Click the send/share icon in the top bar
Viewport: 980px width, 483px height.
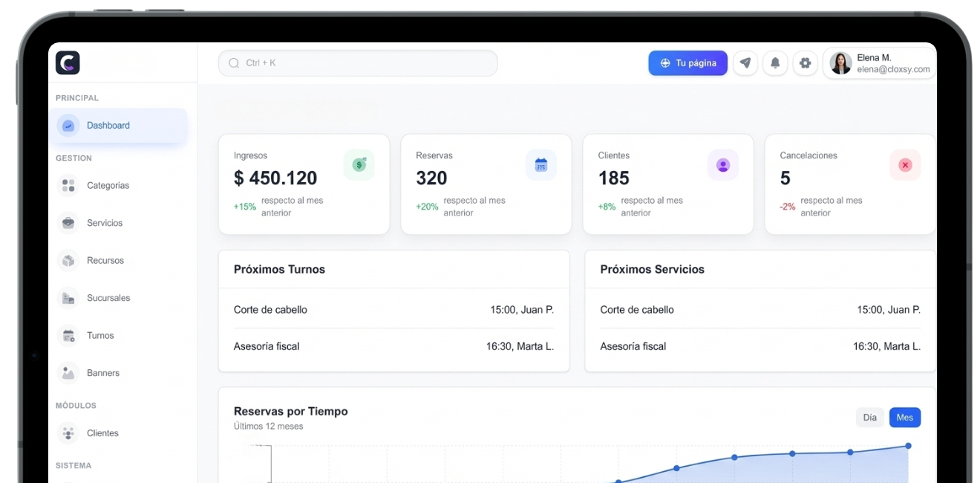pyautogui.click(x=745, y=63)
